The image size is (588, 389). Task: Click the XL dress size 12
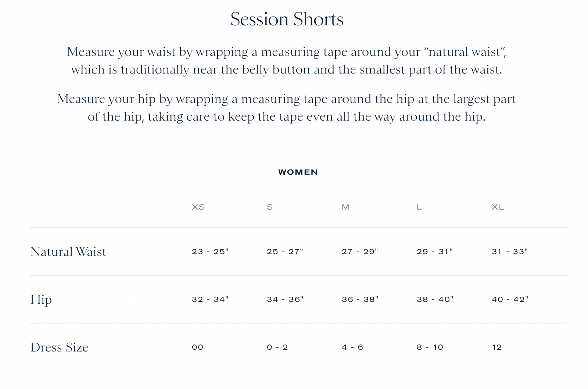point(497,347)
